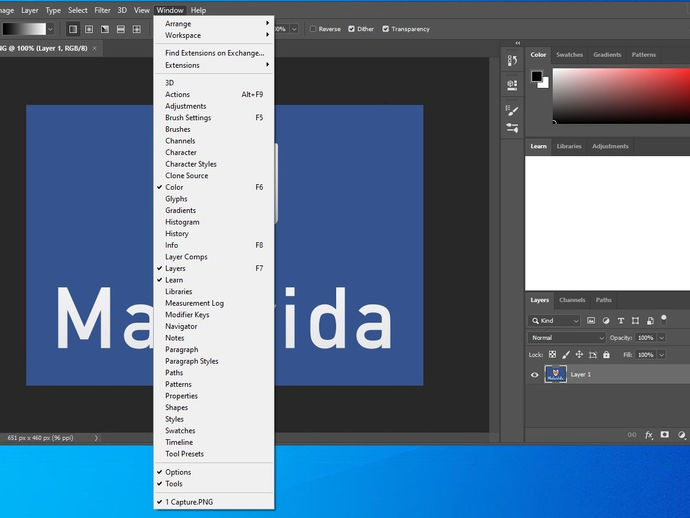Open the Kind filter dropdown
Image resolution: width=690 pixels, height=518 pixels.
coord(554,320)
